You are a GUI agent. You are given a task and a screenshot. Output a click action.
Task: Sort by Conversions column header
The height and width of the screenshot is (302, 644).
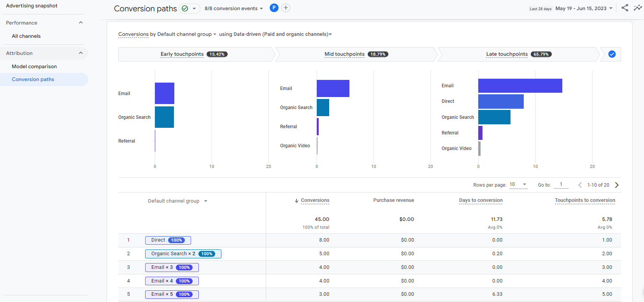pyautogui.click(x=315, y=200)
